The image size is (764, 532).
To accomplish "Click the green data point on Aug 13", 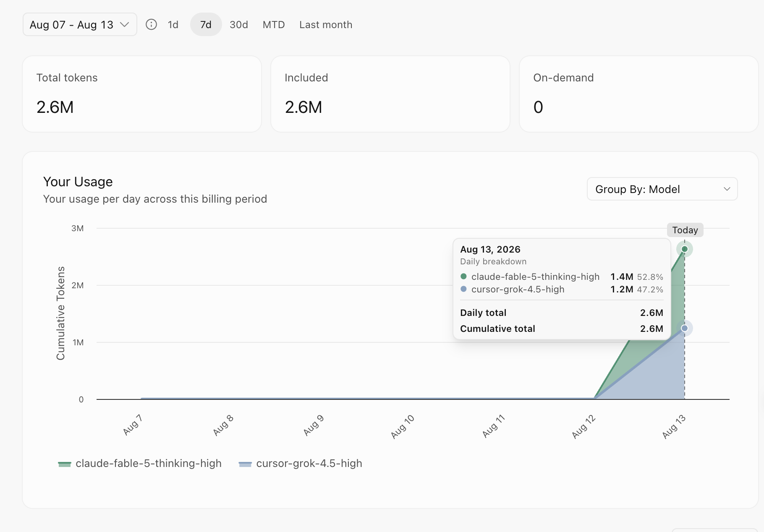I will tap(685, 249).
